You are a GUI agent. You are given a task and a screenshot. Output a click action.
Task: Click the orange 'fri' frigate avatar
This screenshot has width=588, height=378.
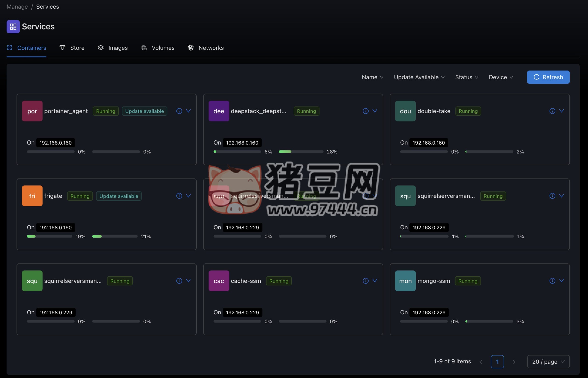(x=32, y=196)
